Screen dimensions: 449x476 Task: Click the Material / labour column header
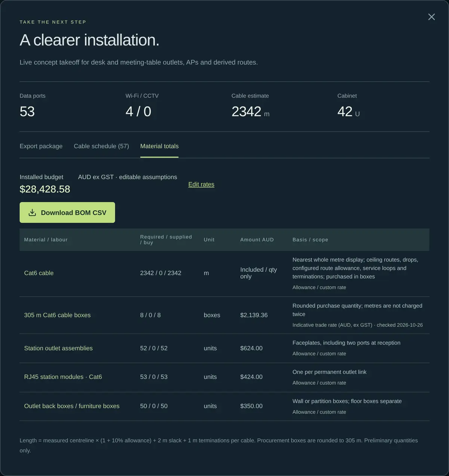pyautogui.click(x=46, y=239)
